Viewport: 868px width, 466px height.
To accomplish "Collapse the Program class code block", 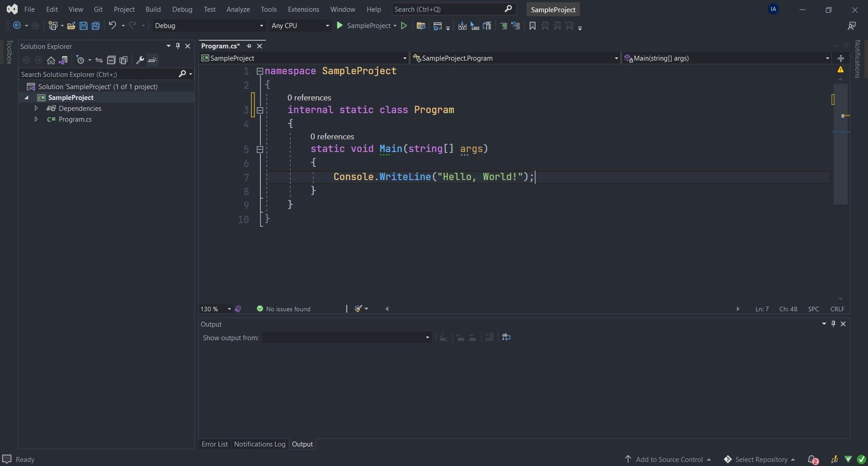I will pyautogui.click(x=260, y=110).
